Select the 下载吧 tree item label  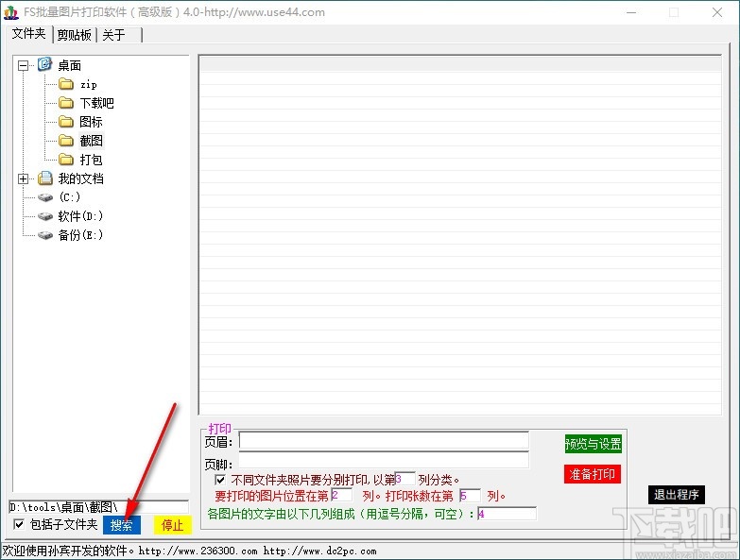(96, 103)
